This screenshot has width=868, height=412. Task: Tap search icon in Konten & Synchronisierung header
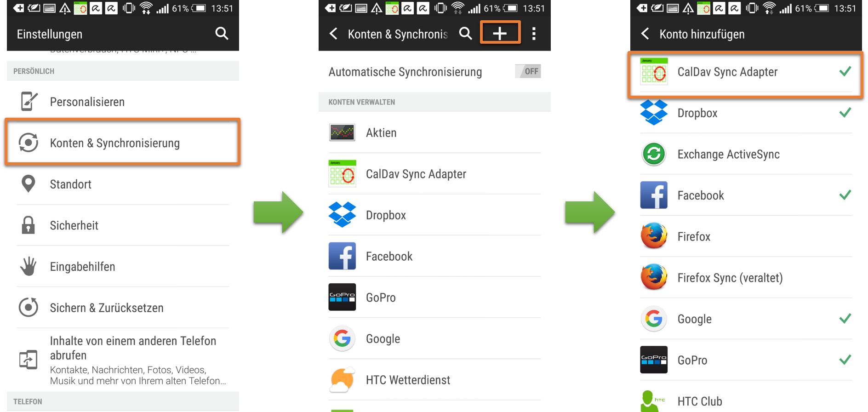click(465, 33)
